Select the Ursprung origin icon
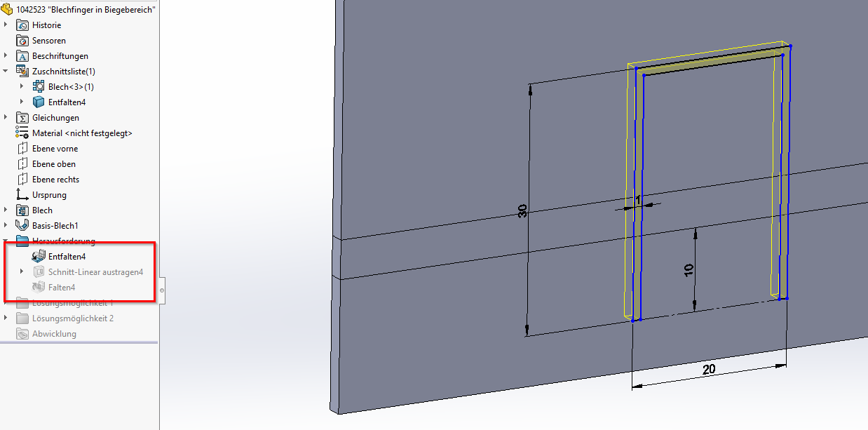868x430 pixels. click(x=22, y=195)
